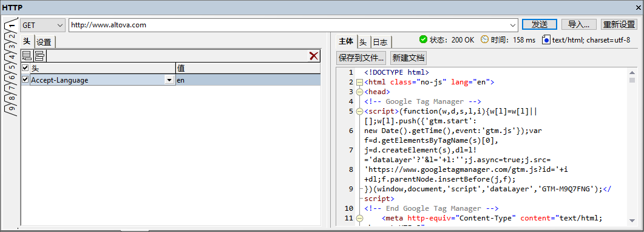Select the request 头 tab
The image size is (644, 232).
(27, 41)
